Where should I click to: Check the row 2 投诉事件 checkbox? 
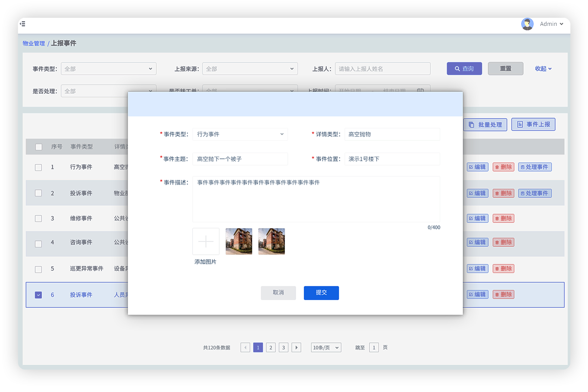(x=38, y=193)
